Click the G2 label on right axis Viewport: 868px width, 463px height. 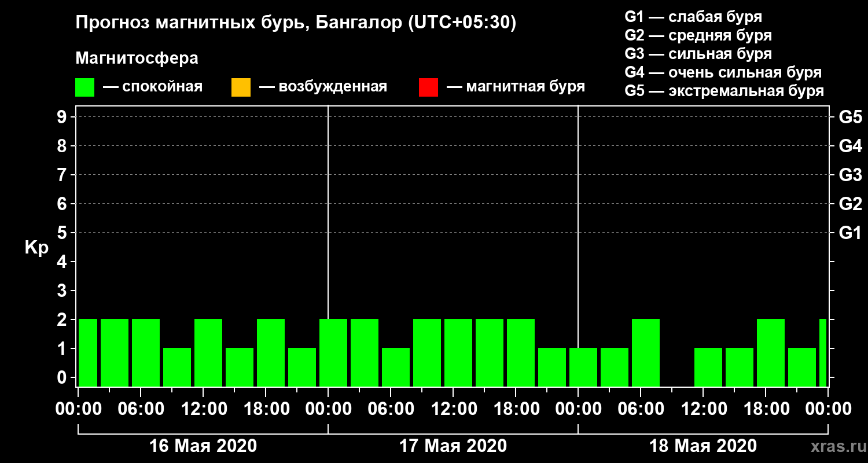coord(850,204)
